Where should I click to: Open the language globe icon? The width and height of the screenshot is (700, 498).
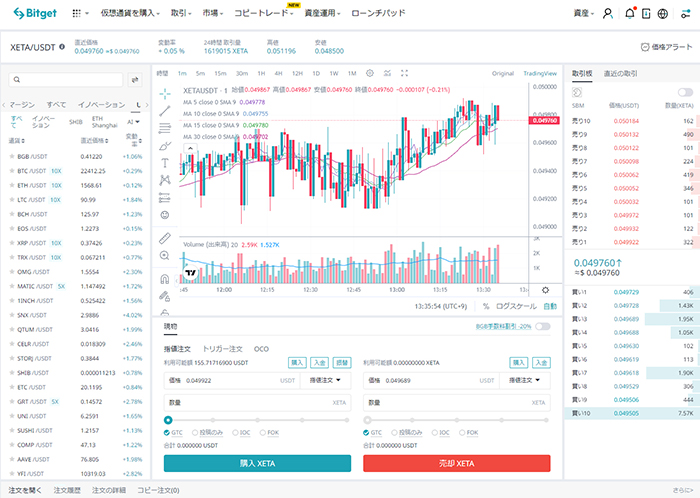[x=662, y=14]
